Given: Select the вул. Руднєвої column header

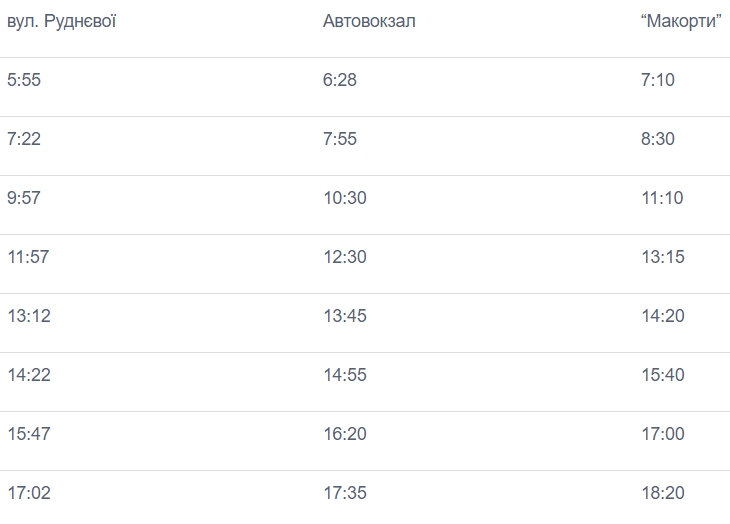Looking at the screenshot, I should pos(61,21).
